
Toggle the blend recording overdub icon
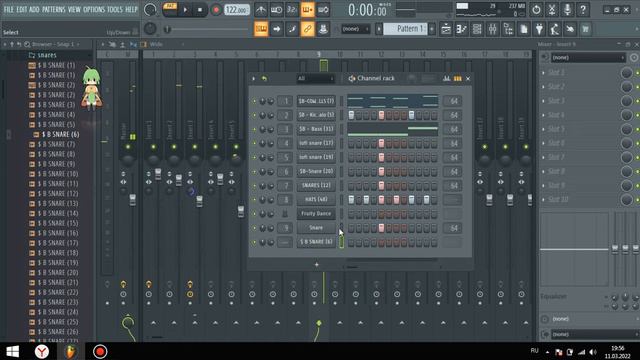[307, 10]
